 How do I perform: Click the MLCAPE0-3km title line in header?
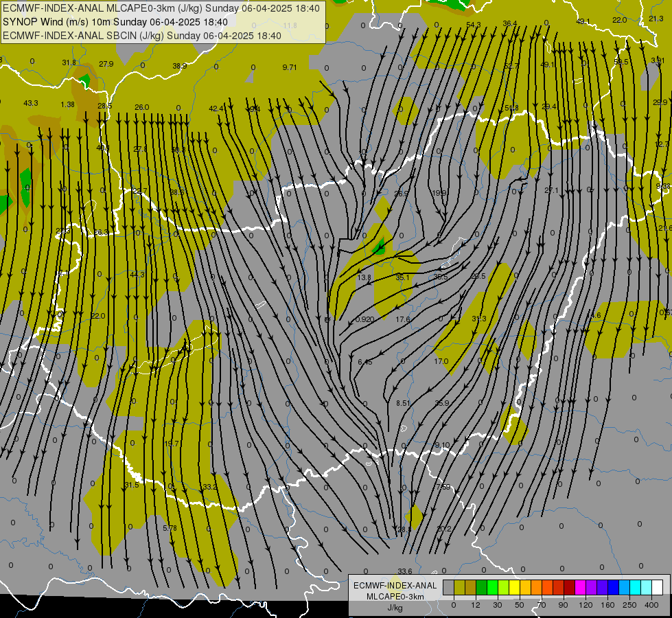click(x=161, y=8)
